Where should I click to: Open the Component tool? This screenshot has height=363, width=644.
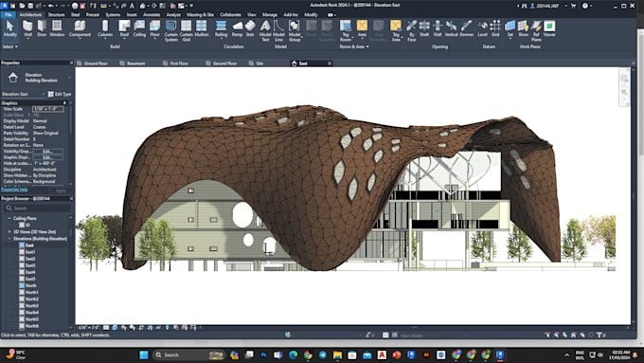coord(80,28)
